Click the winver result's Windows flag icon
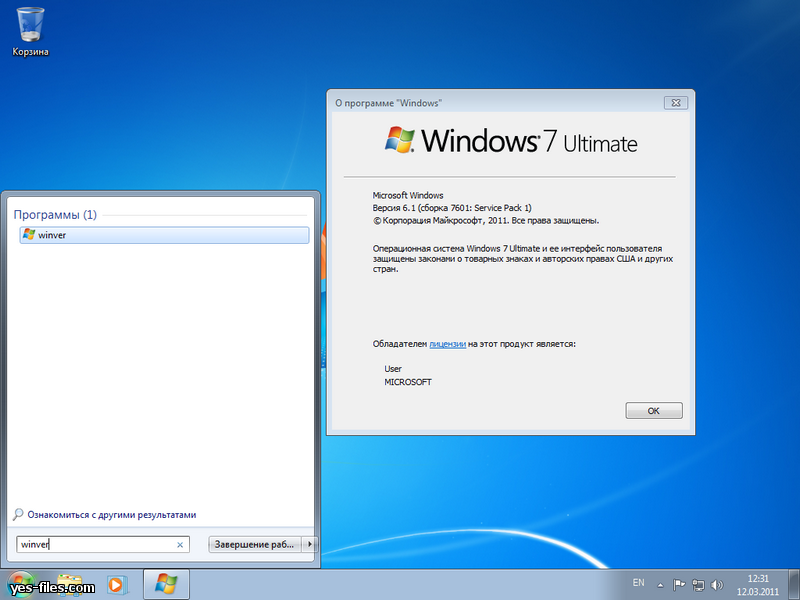The image size is (800, 600). pyautogui.click(x=29, y=235)
